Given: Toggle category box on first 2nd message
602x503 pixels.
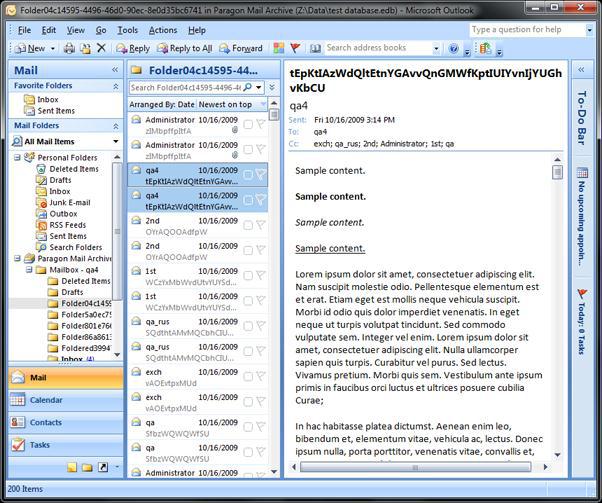Looking at the screenshot, I should (x=248, y=225).
